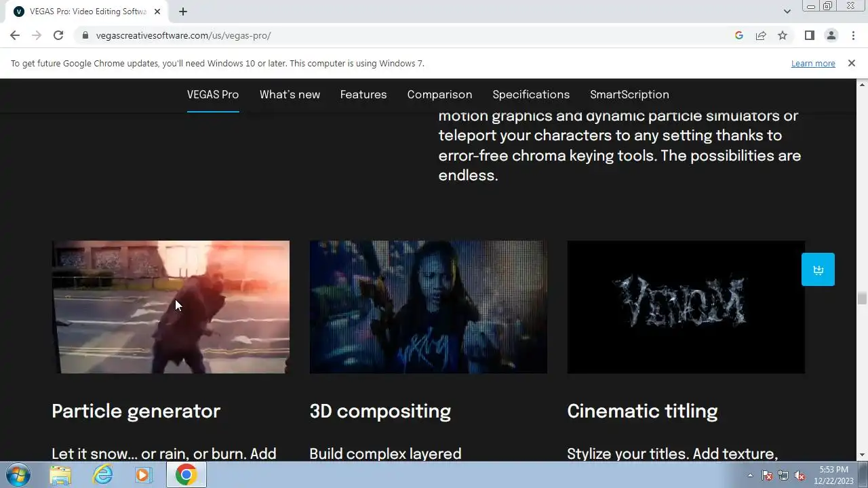Screen dimensions: 868x488
Task: Launch Internet Explorer from the taskbar
Action: coord(102,474)
